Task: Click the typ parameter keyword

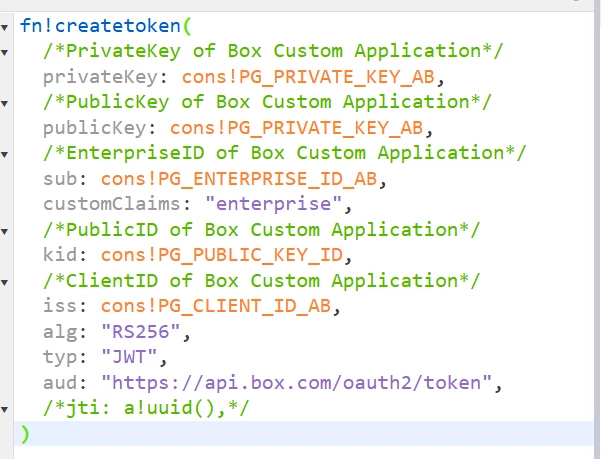Action: click(60, 357)
